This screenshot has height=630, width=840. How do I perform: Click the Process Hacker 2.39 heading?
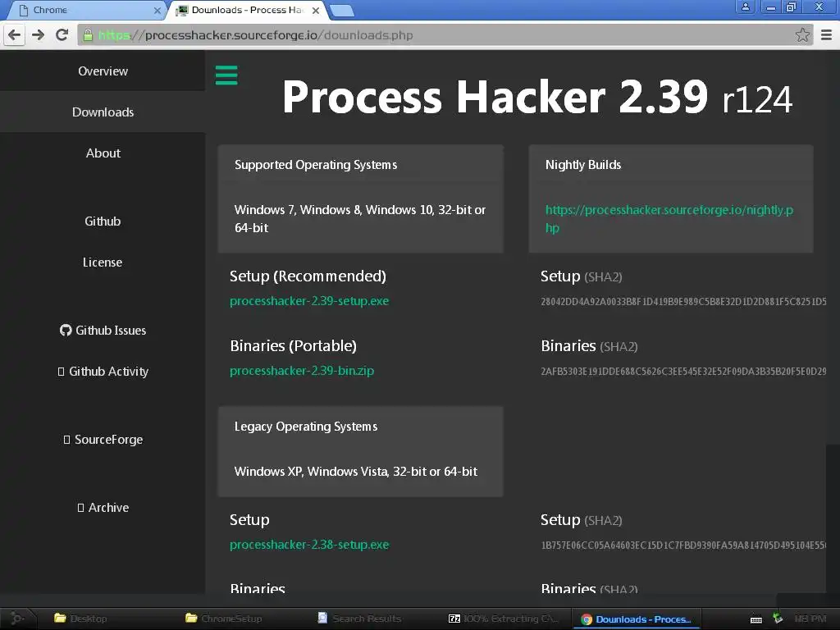(536, 97)
